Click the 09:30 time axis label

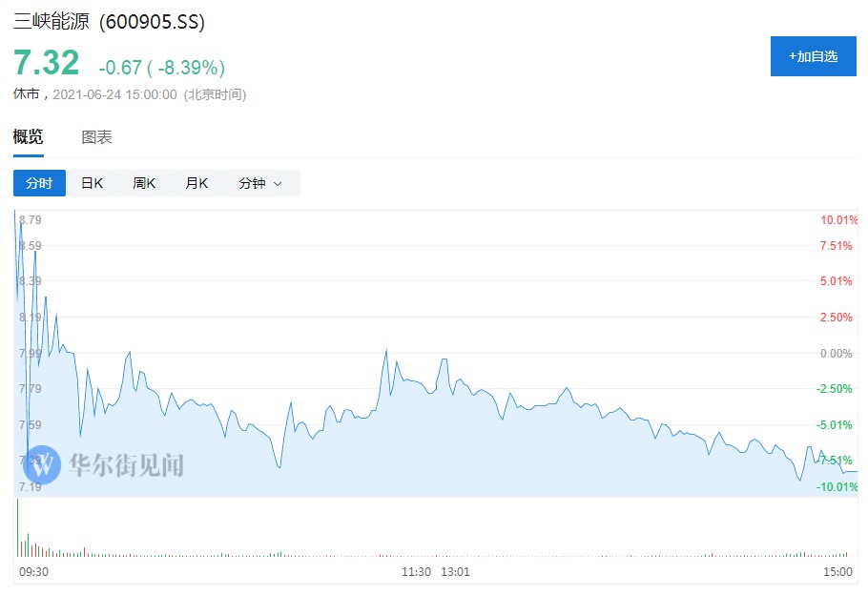[x=32, y=571]
